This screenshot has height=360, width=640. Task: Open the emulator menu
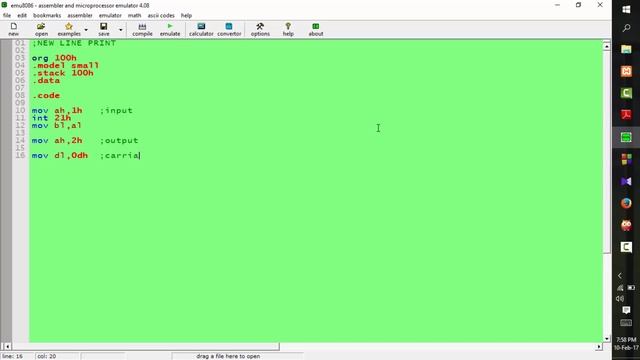tap(110, 16)
